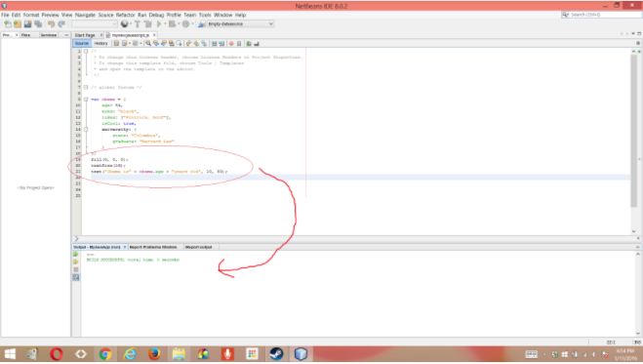
Task: Click the Clean and Build hammer-broom icon
Action: click(147, 24)
